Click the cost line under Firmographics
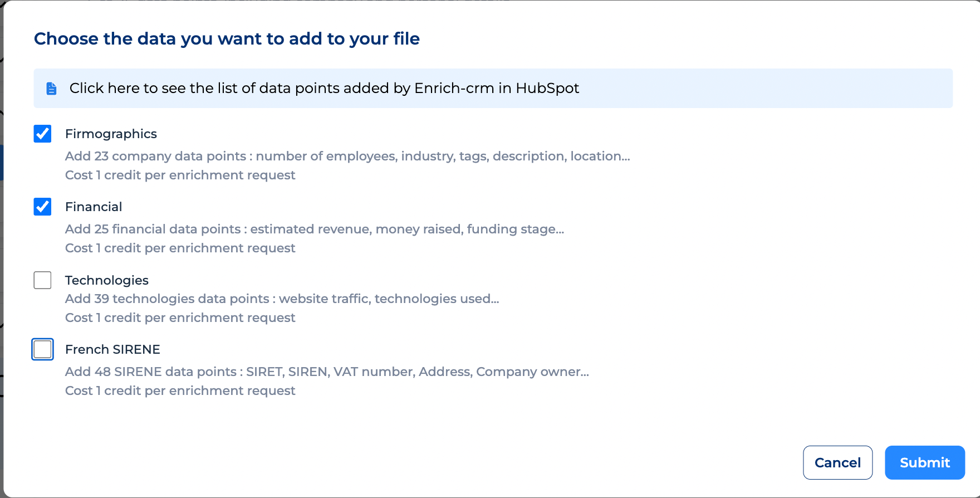980x498 pixels. point(180,175)
